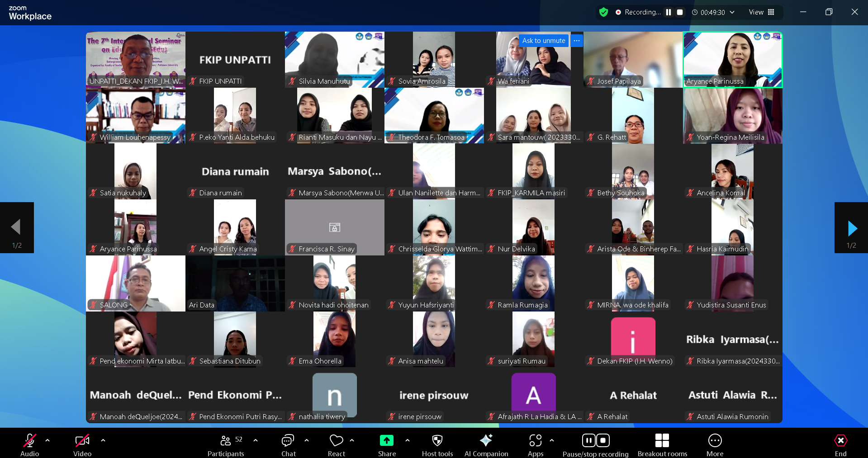Stop recording in the top bar
Screen dimensions: 868x458
(680, 12)
